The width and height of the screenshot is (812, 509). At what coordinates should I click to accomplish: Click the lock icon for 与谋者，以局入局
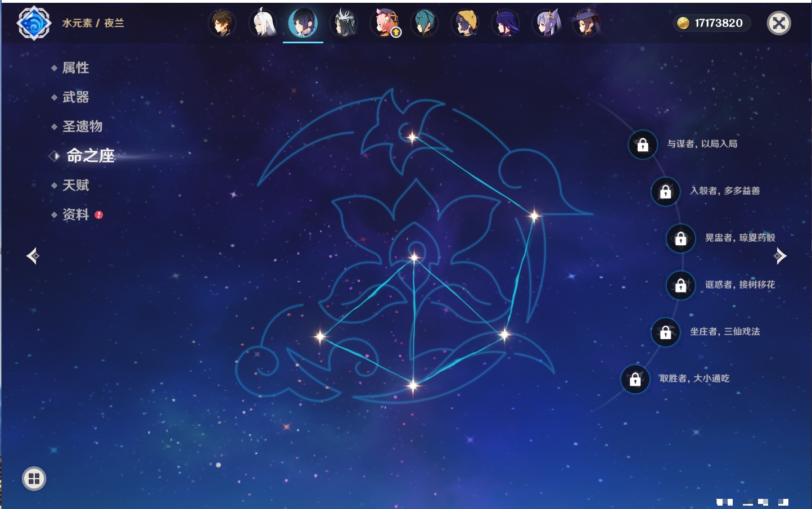click(643, 145)
